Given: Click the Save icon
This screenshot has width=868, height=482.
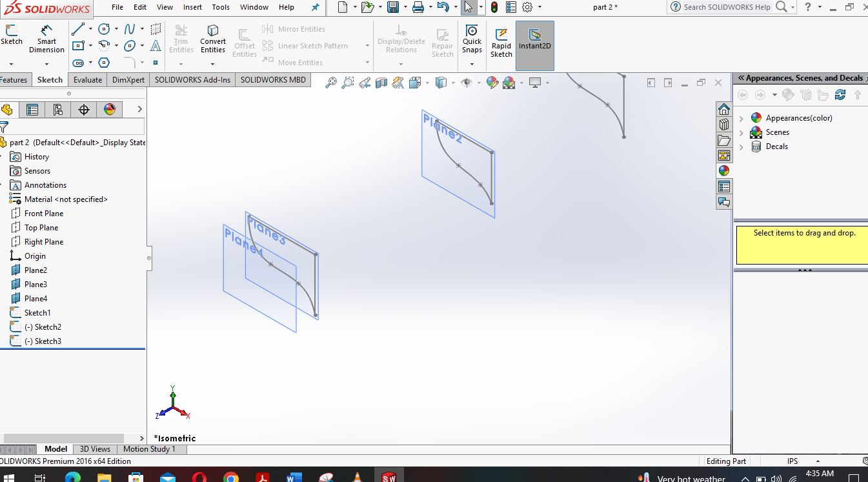Looking at the screenshot, I should (392, 7).
